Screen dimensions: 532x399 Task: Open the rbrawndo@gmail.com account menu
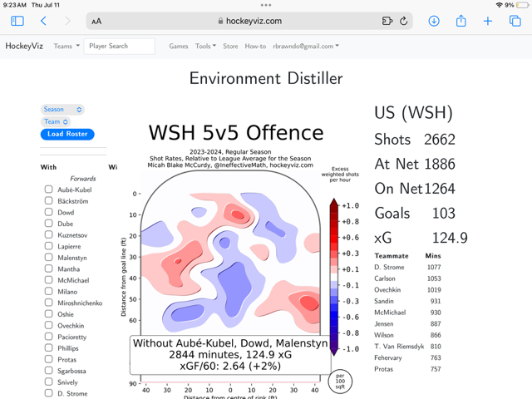306,47
